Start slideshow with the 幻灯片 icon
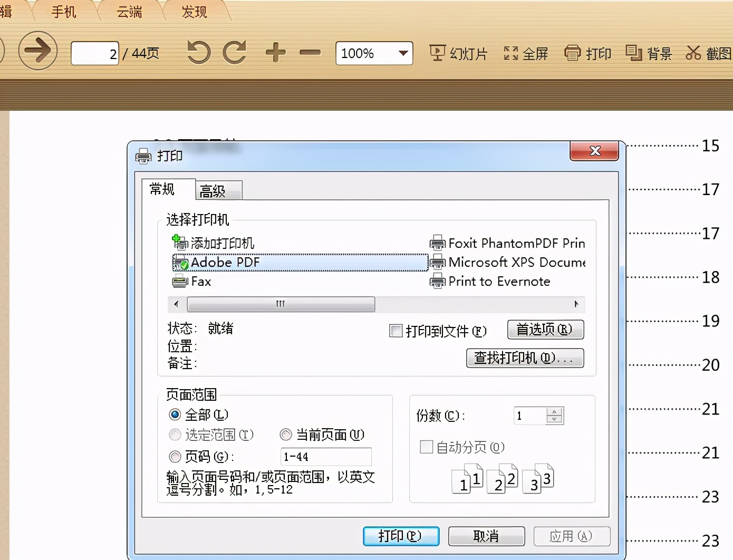Image resolution: width=733 pixels, height=560 pixels. tap(458, 53)
